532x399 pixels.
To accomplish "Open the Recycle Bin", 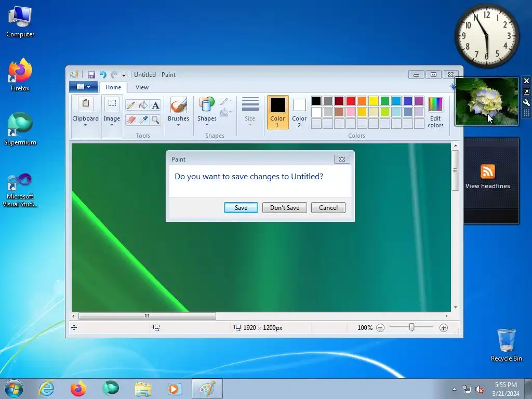I will (x=506, y=344).
